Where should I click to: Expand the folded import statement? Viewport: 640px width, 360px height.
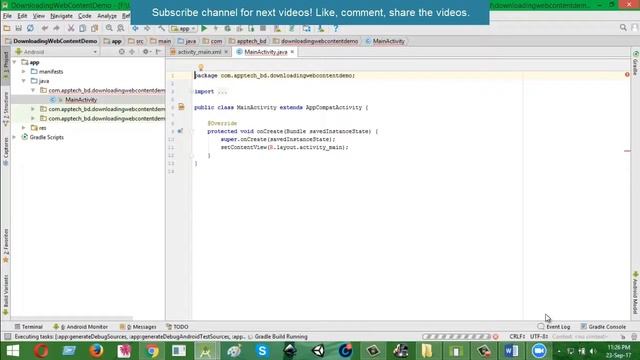[x=222, y=91]
